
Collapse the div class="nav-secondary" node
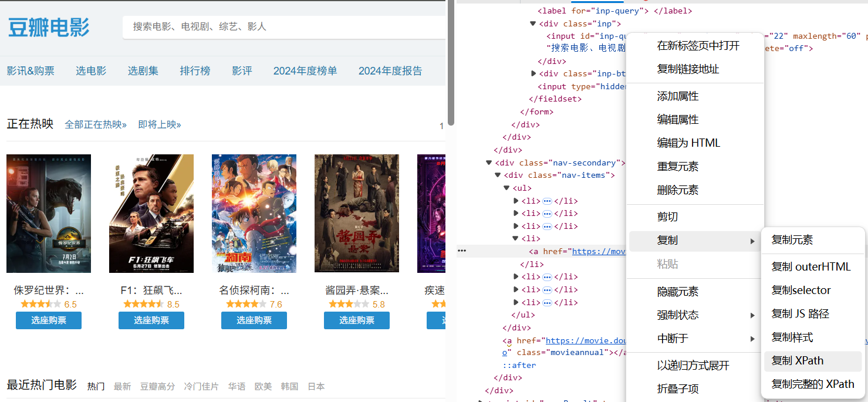point(488,163)
